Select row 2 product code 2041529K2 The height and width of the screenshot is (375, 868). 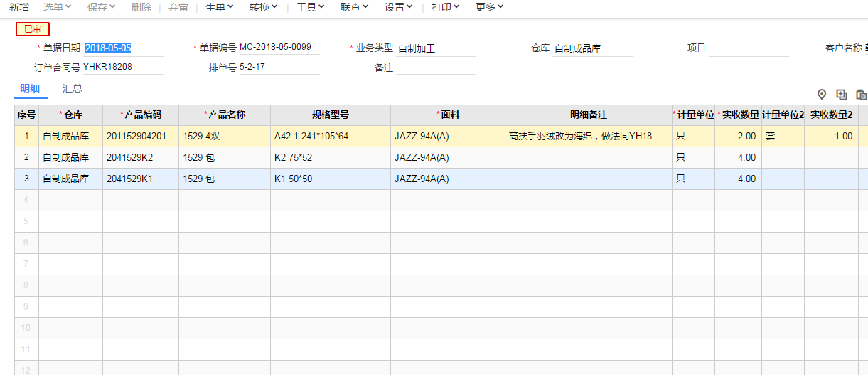[x=129, y=158]
